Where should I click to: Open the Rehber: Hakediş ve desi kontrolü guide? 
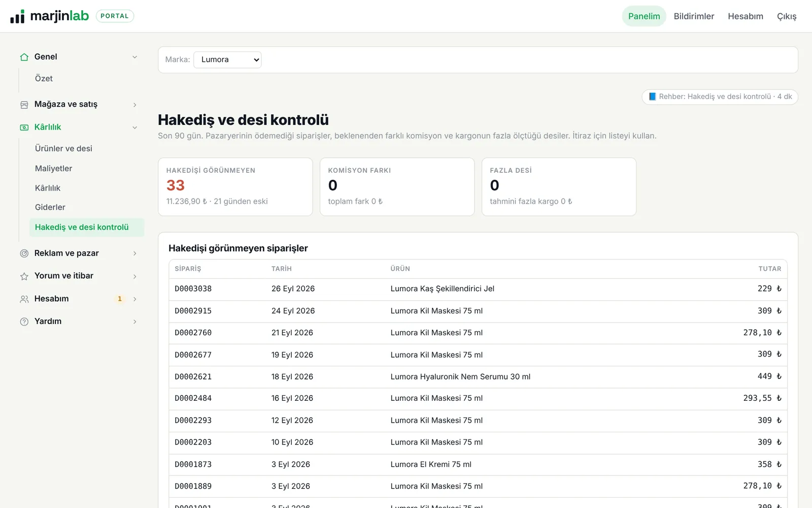coord(720,97)
